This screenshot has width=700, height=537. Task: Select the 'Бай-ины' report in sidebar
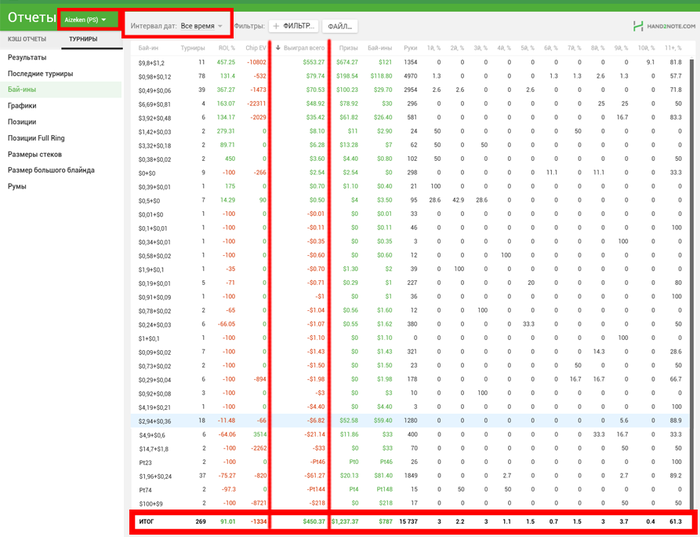pos(61,90)
